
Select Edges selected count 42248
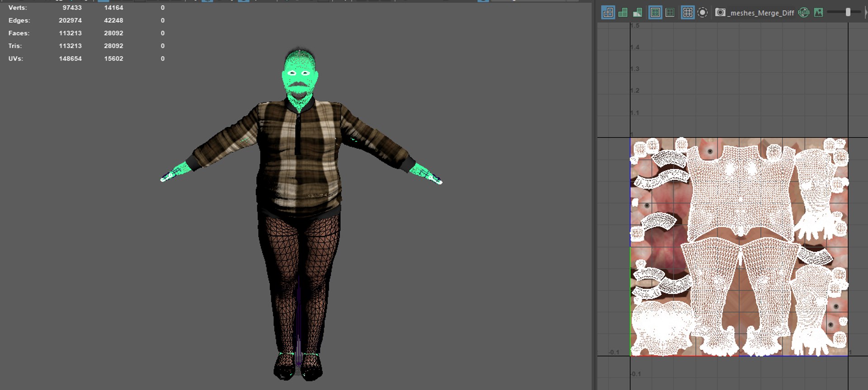click(113, 20)
